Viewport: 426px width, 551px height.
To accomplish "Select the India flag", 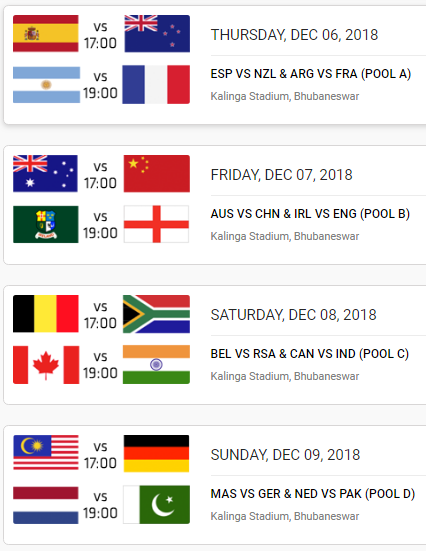I will click(x=156, y=364).
